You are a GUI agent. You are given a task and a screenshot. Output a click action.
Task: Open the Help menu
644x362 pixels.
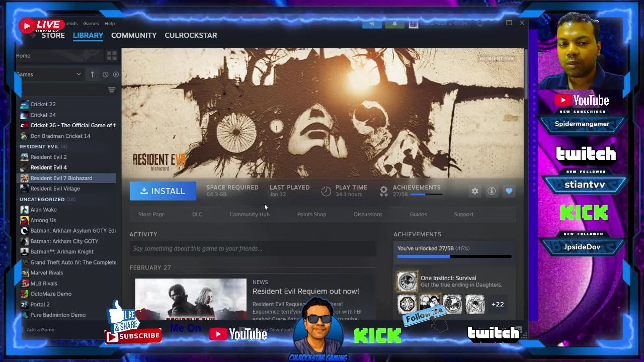(110, 24)
